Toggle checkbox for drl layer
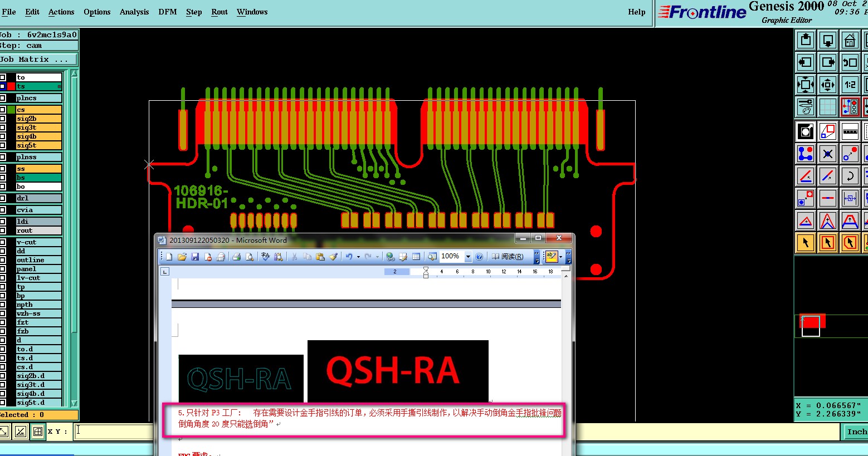 click(x=3, y=198)
